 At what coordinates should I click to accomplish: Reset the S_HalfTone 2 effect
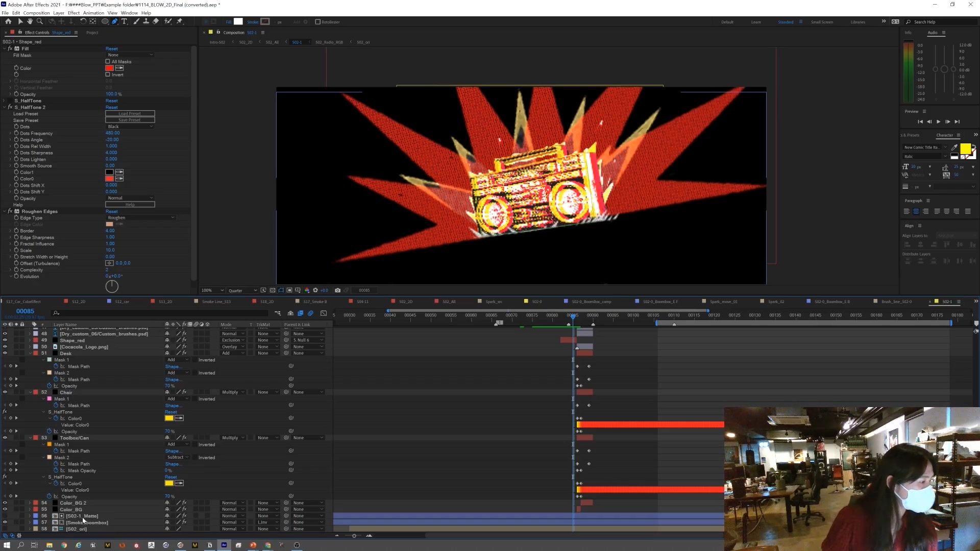click(x=111, y=107)
